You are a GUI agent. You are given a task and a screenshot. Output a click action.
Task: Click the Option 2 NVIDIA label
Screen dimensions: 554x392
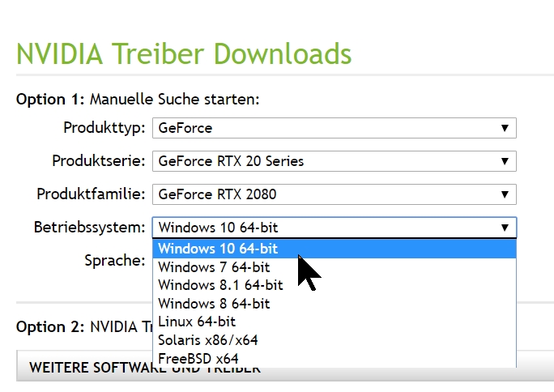(84, 326)
